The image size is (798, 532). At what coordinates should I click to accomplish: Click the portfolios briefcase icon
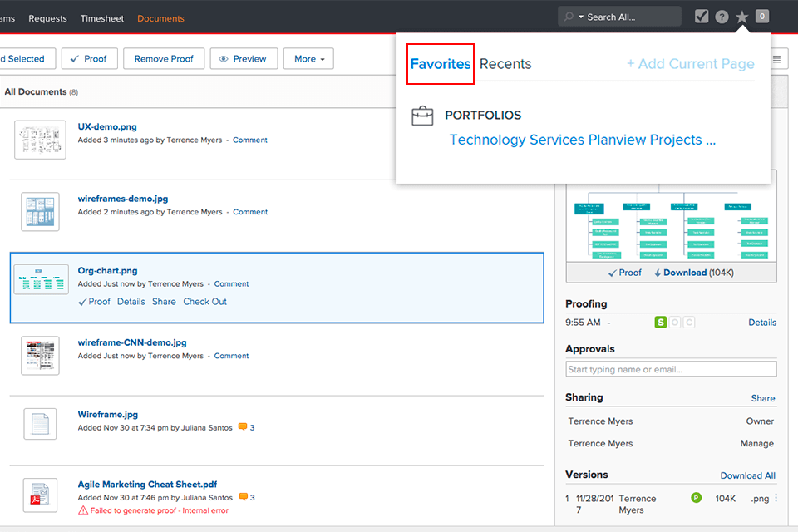tap(422, 116)
